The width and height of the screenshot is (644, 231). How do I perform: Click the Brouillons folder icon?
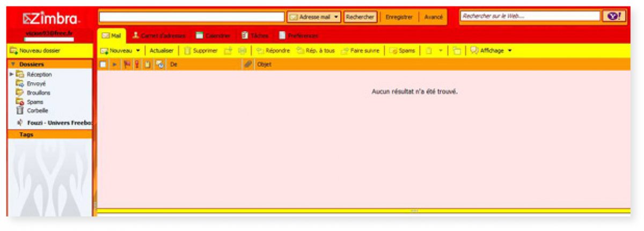point(20,92)
